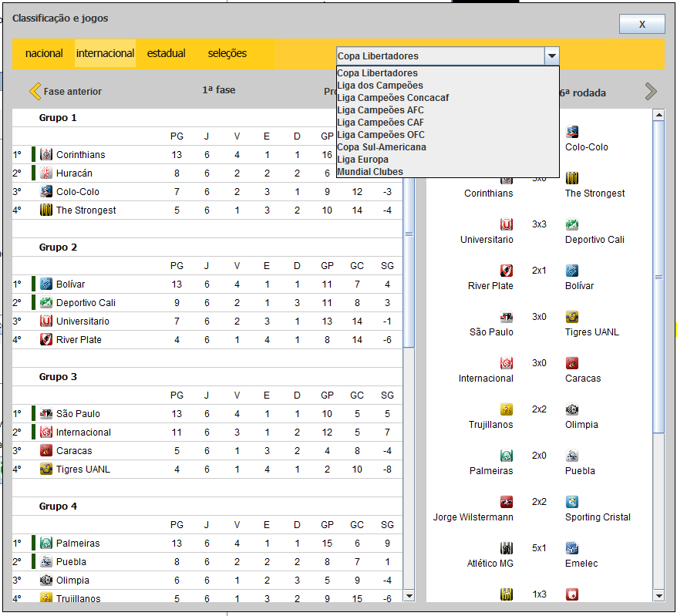Click the Caracas crest in Grupo 3 table
677x616 pixels.
coord(46,450)
